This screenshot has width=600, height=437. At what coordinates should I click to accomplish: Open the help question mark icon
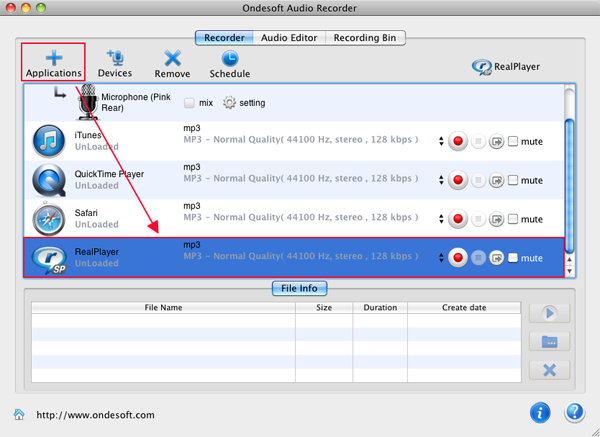574,412
